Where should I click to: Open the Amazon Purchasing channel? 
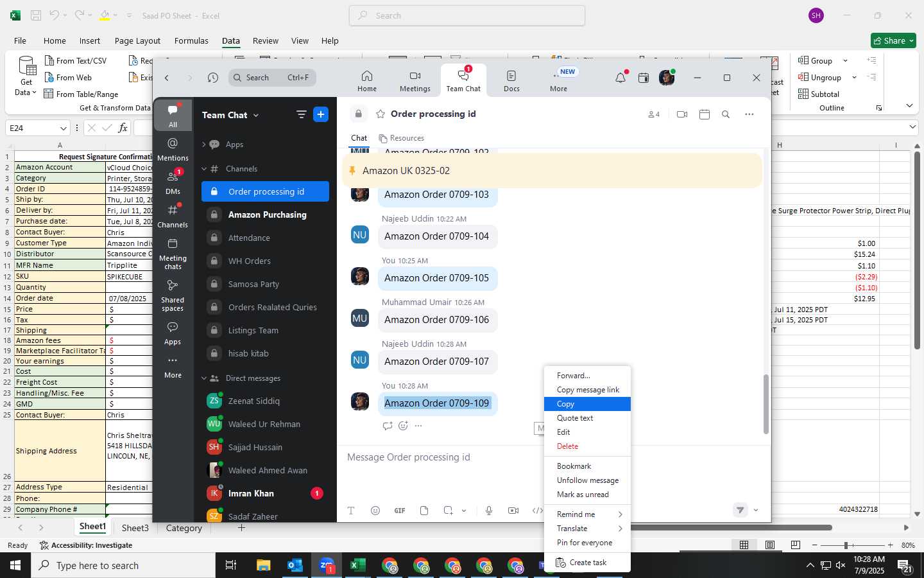pos(265,215)
